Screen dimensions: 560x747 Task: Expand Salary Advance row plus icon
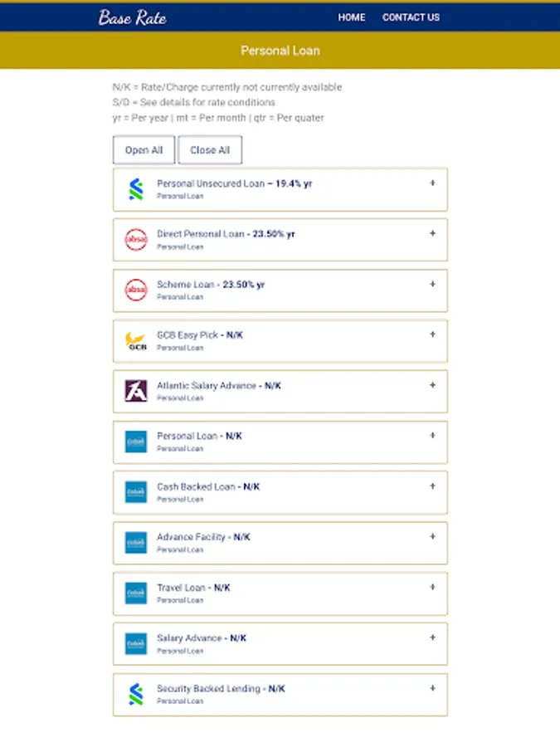(x=432, y=637)
